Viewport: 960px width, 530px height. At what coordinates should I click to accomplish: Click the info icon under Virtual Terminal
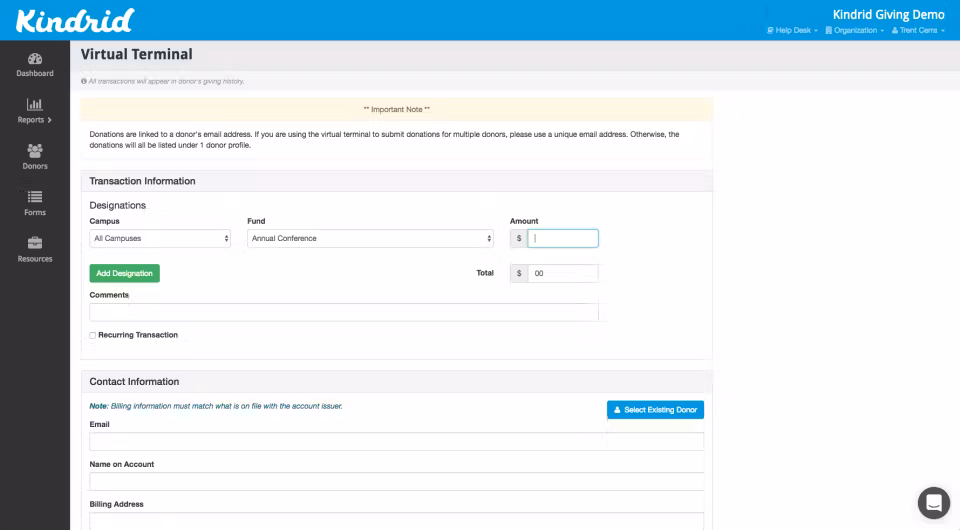pos(84,81)
